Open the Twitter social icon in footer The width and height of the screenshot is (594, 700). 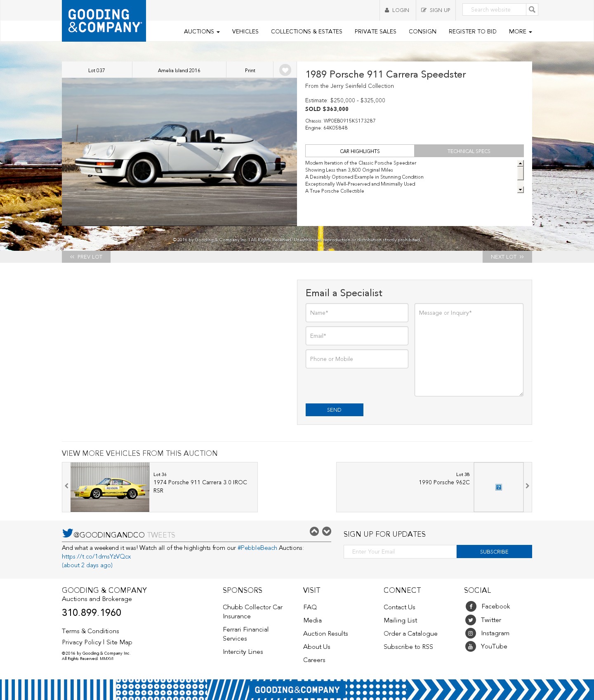471,620
